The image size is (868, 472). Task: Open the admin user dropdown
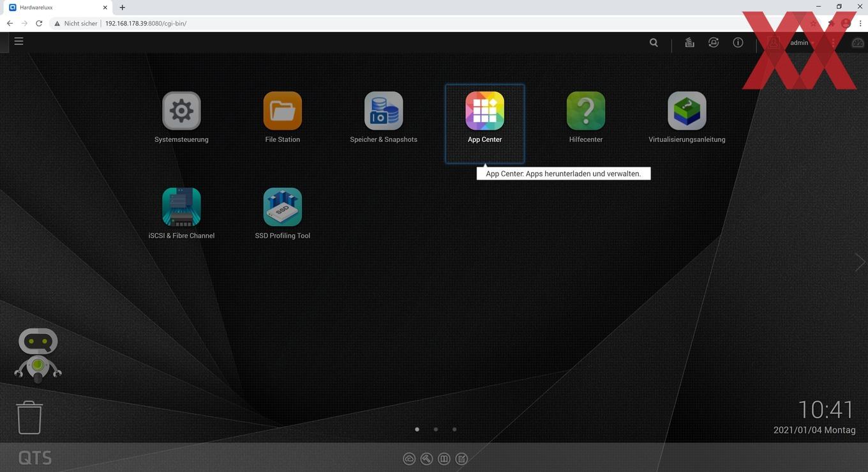802,43
